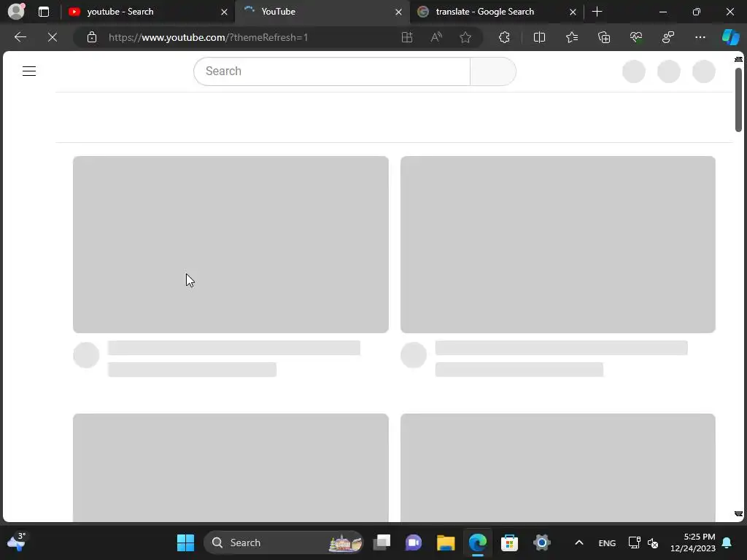
Task: Open the weather widget showing 3°
Action: tap(16, 542)
